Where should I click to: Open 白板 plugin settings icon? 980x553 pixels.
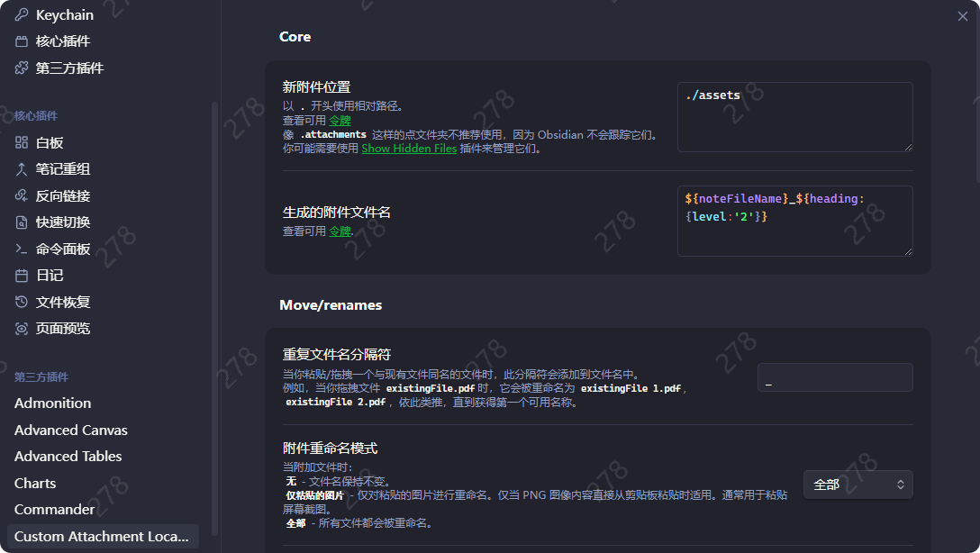[22, 143]
